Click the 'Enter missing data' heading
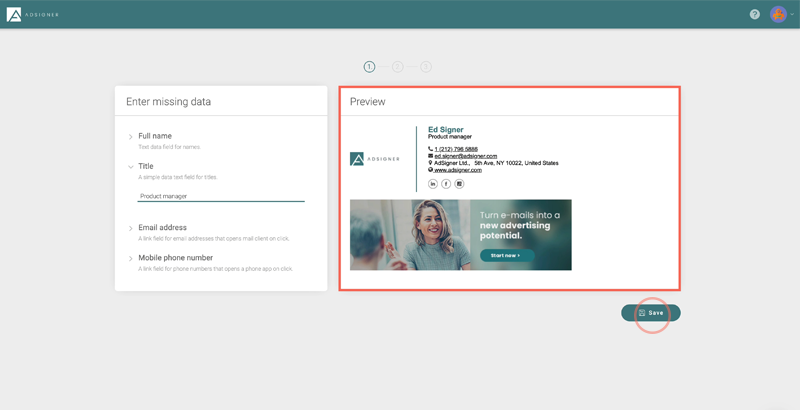This screenshot has height=410, width=800. coord(168,101)
